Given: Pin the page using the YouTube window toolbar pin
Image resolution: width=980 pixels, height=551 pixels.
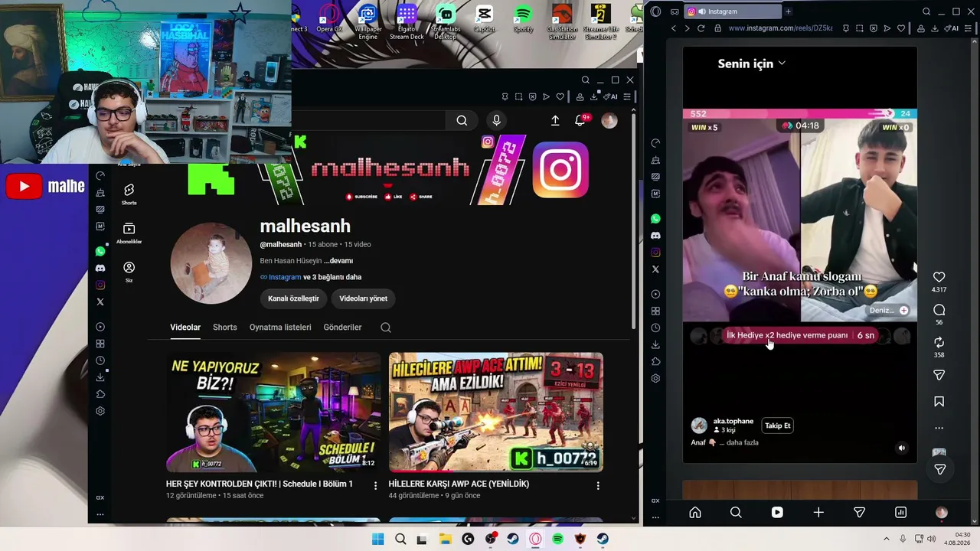Looking at the screenshot, I should (505, 97).
